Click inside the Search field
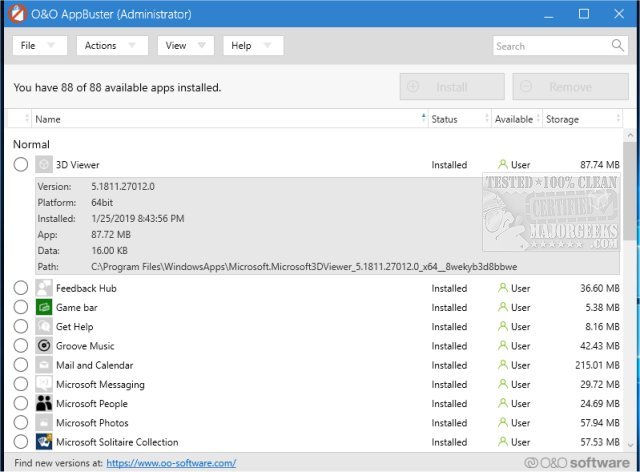 [548, 46]
